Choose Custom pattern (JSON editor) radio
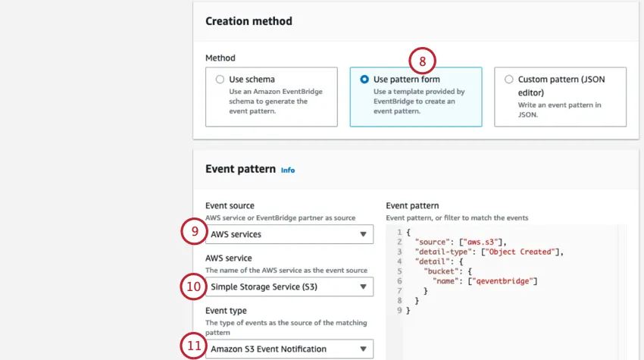The image size is (644, 360). (509, 79)
